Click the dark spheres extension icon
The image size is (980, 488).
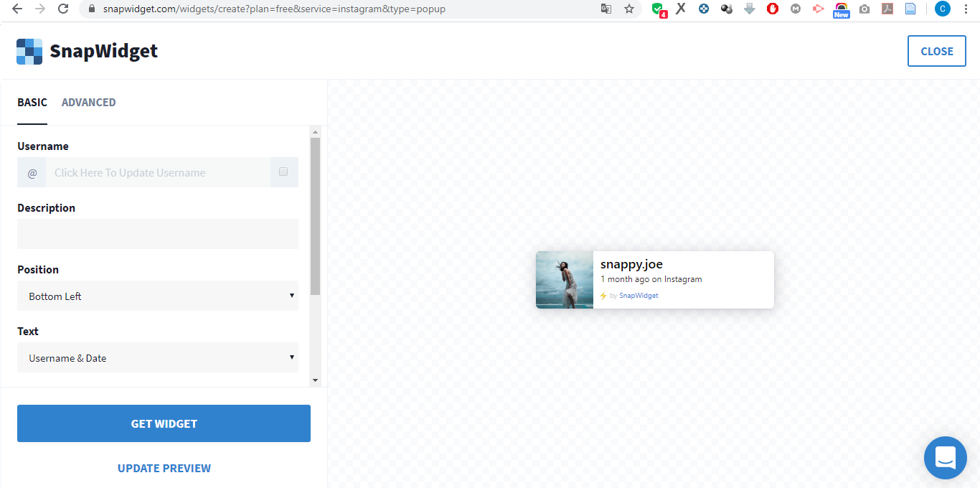727,9
